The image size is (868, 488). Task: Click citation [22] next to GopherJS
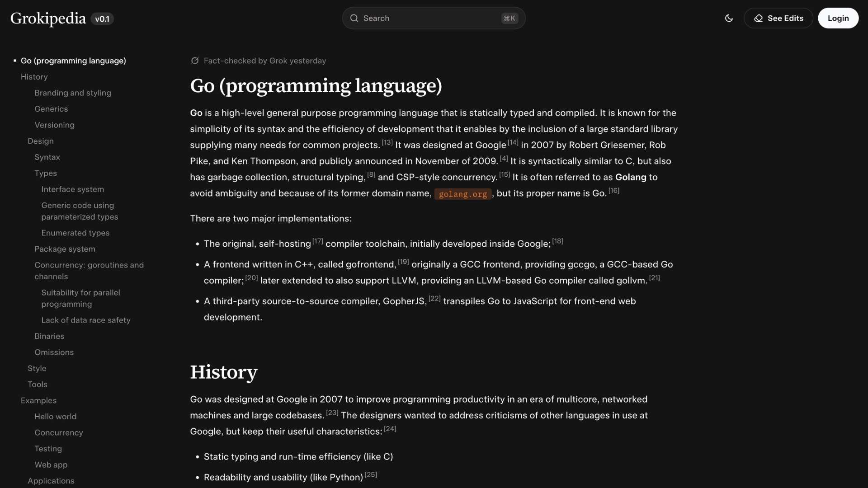pos(434,298)
